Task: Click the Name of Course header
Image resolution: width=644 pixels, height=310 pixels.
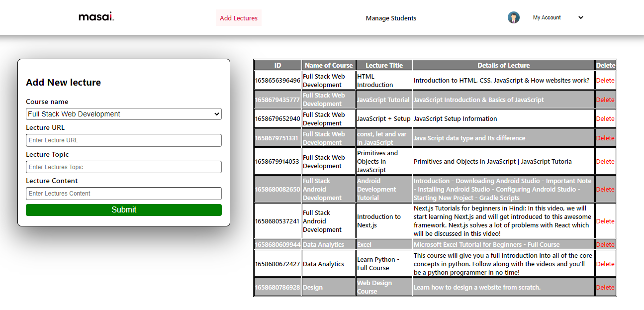Action: (329, 65)
